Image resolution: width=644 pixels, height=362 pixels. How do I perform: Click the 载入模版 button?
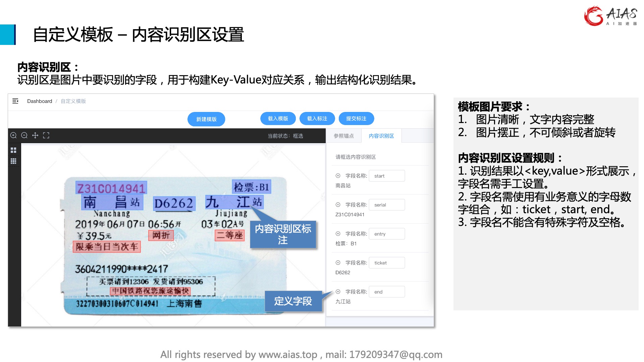[278, 118]
